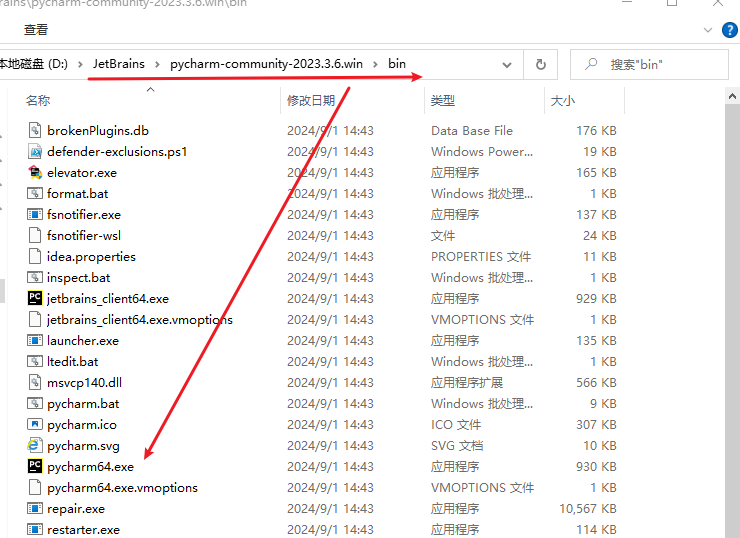Select the fsnotifier.exe icon
This screenshot has width=740, height=538.
point(35,214)
